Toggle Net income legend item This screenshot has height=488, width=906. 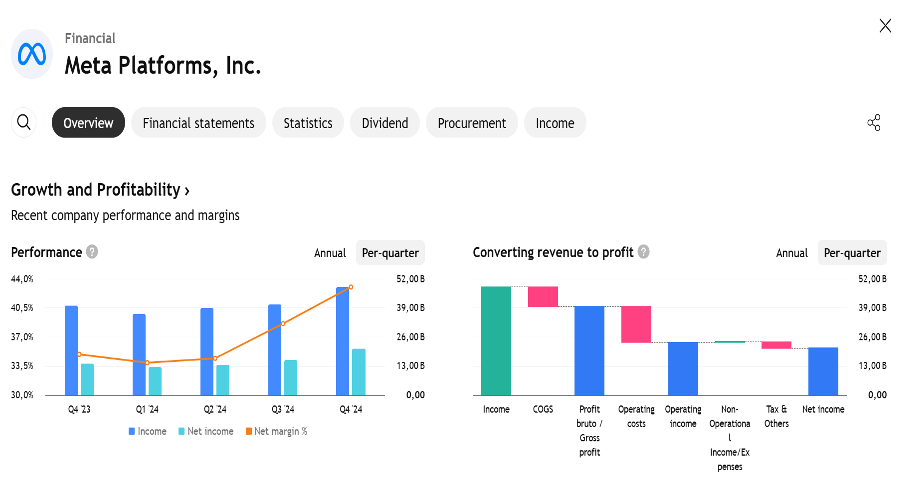[206, 431]
